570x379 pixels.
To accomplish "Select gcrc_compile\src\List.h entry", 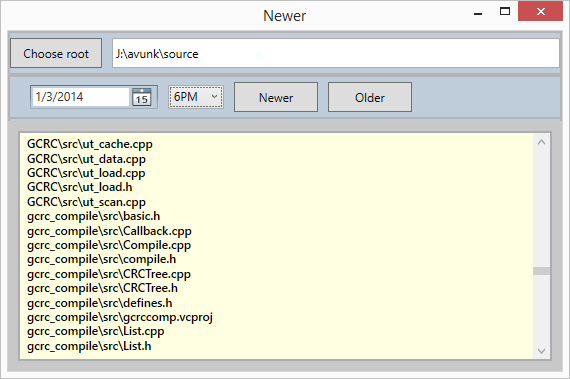I will [89, 346].
